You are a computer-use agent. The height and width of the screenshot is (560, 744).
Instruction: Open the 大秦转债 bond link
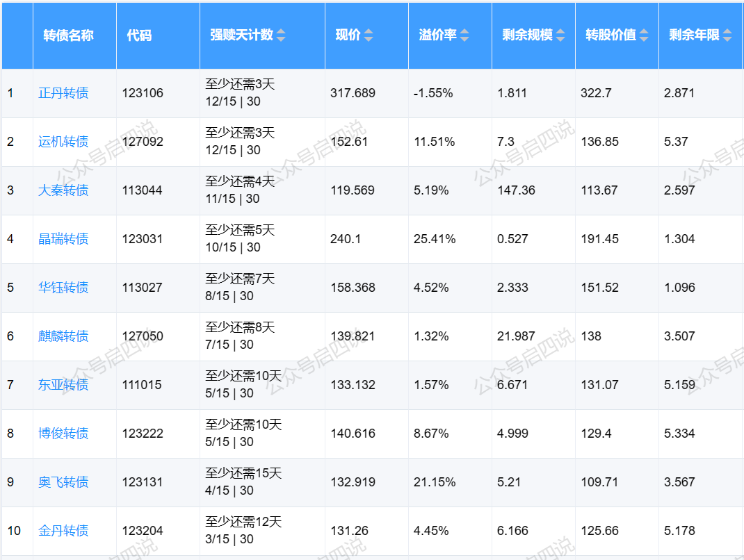point(63,190)
